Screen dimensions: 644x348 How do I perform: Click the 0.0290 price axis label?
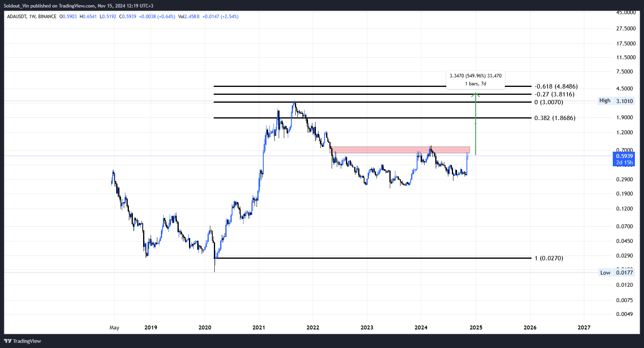coord(625,256)
